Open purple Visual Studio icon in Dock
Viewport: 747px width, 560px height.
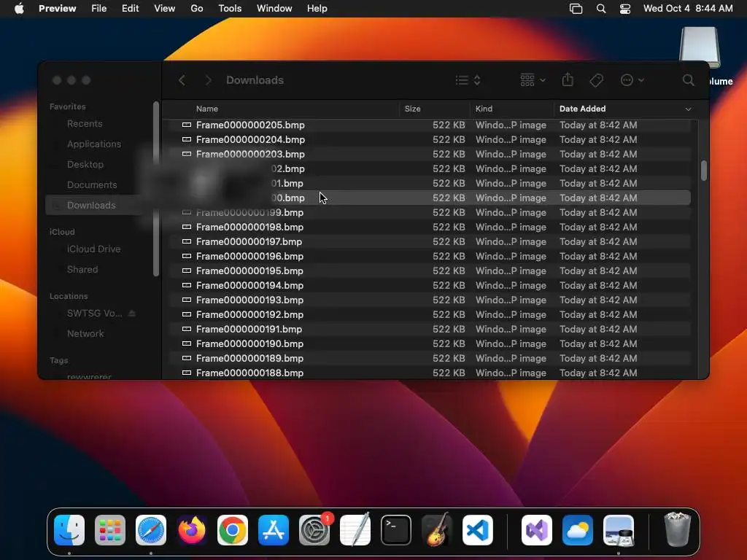[x=537, y=530]
